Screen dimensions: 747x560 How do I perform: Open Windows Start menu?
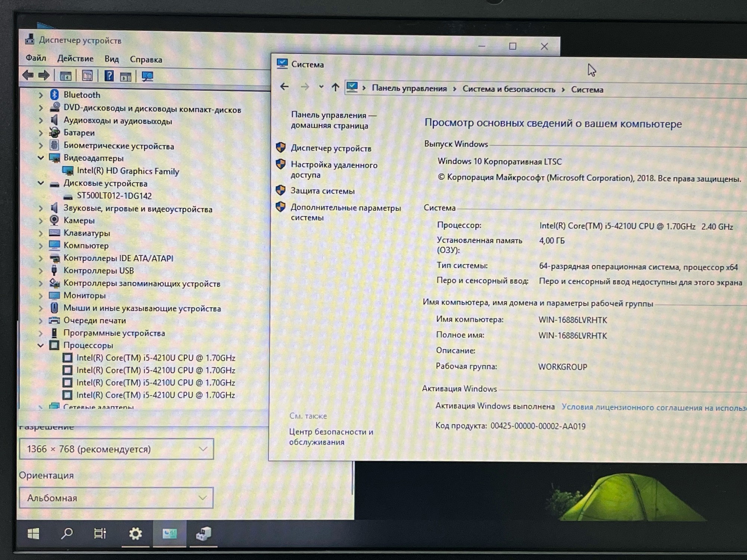tap(34, 533)
